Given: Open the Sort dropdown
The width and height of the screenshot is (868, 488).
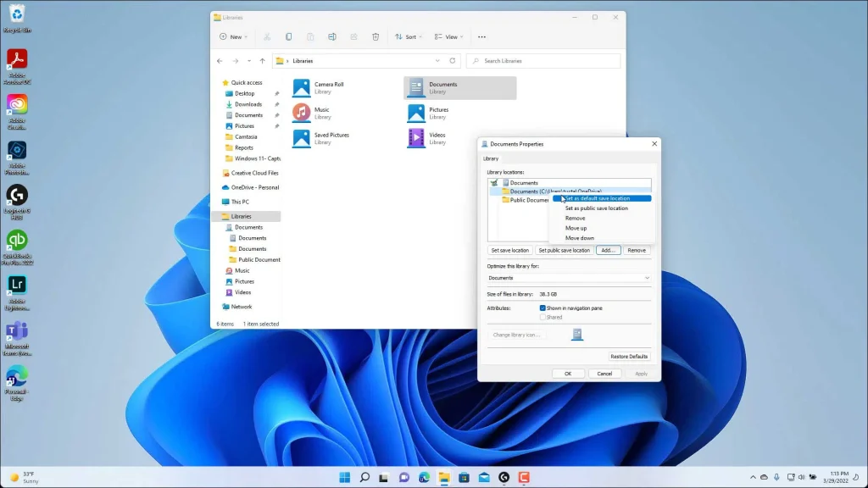Looking at the screenshot, I should pyautogui.click(x=407, y=36).
